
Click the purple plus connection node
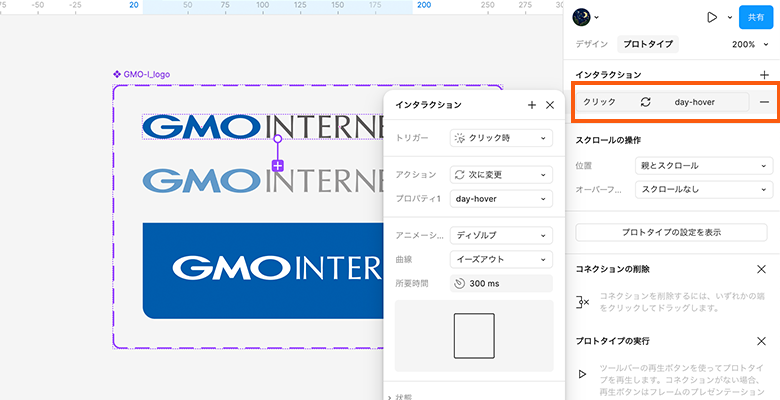(x=278, y=166)
